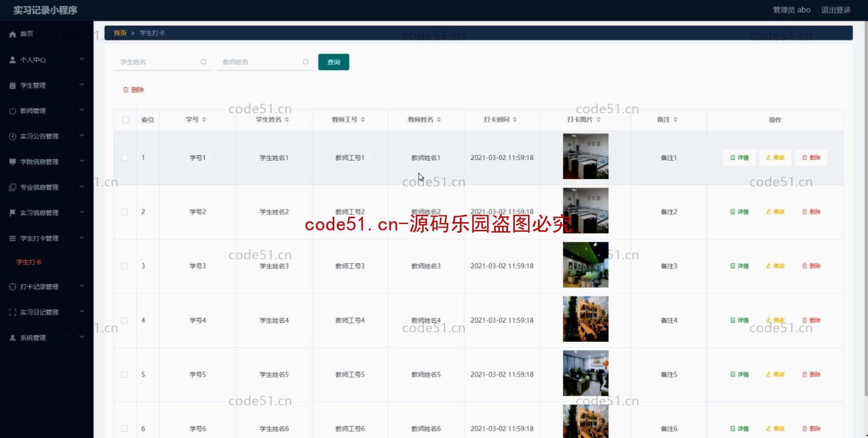Click 修改 for row 学号3
This screenshot has width=868, height=438.
pos(775,266)
